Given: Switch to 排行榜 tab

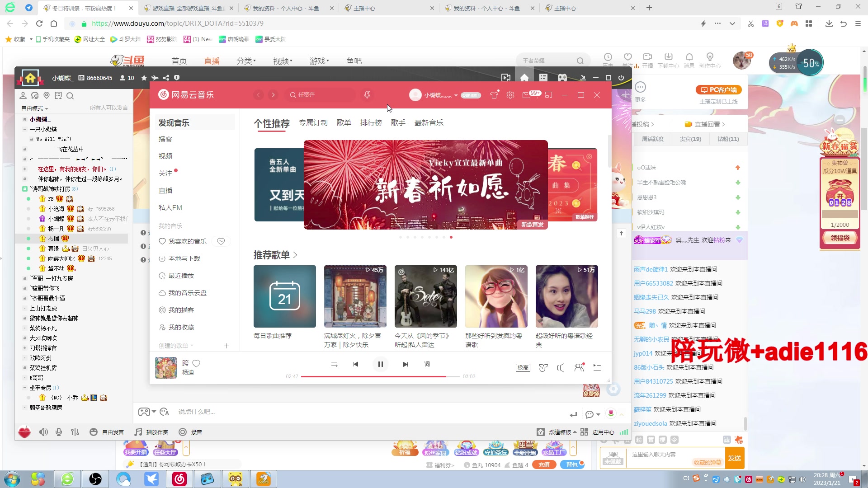Looking at the screenshot, I should pyautogui.click(x=371, y=123).
